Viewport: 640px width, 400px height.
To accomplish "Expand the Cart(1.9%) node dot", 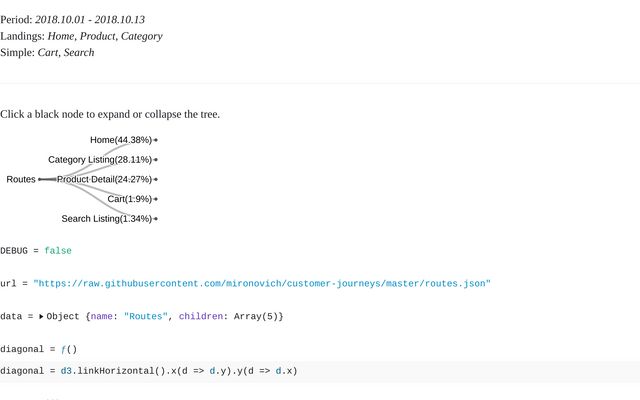I will 156,200.
